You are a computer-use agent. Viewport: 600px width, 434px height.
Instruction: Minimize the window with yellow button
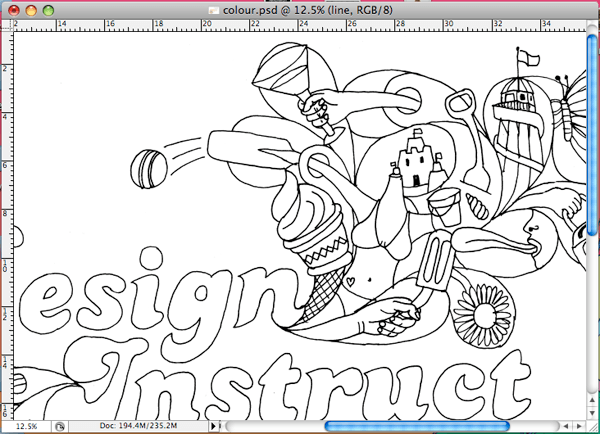click(x=31, y=10)
